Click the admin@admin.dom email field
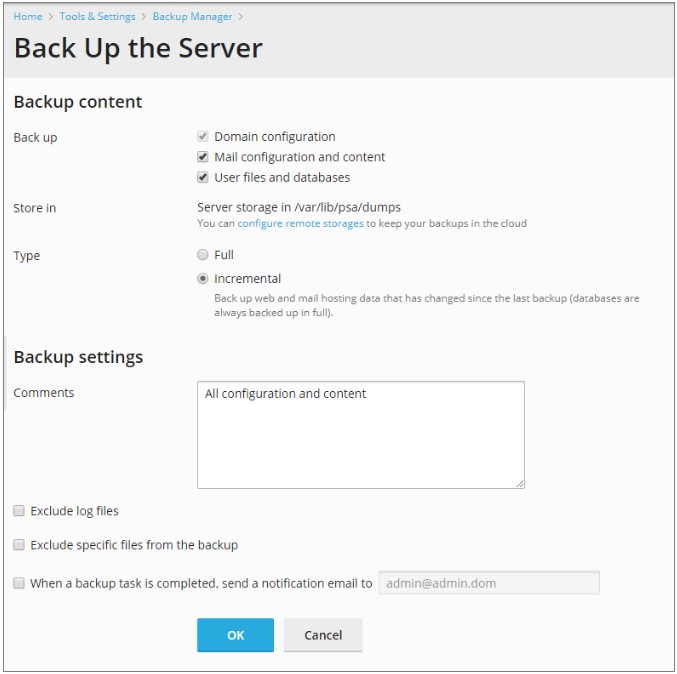 coord(488,583)
